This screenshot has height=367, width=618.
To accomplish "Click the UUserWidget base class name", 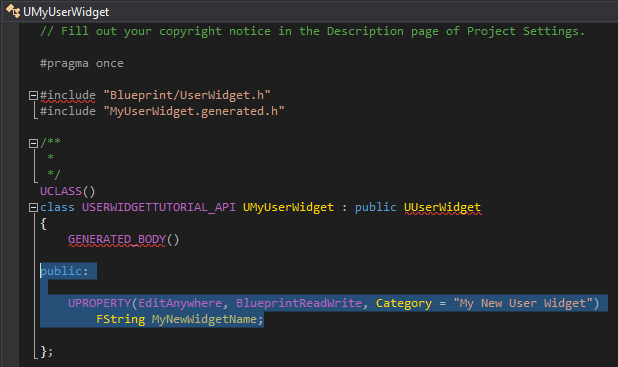I will coord(442,207).
